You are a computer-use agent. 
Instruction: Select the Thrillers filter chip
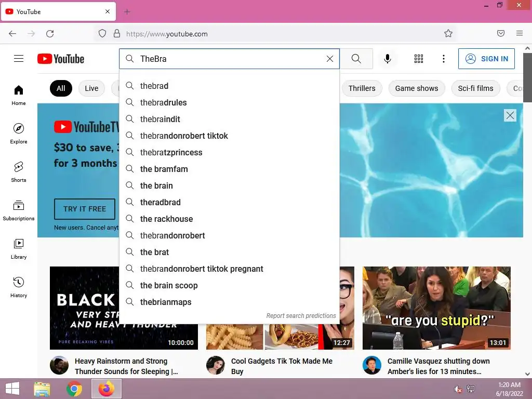click(362, 88)
